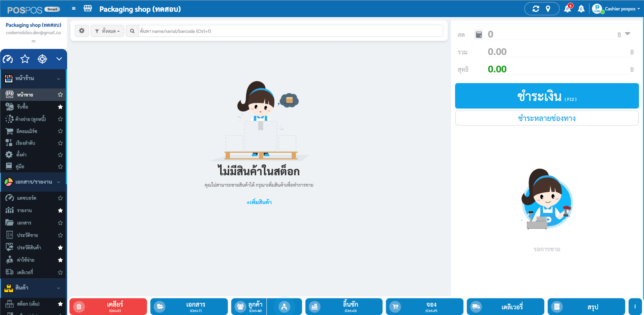
Task: Toggle the favorite star next to รายงาน
Action: tap(60, 210)
